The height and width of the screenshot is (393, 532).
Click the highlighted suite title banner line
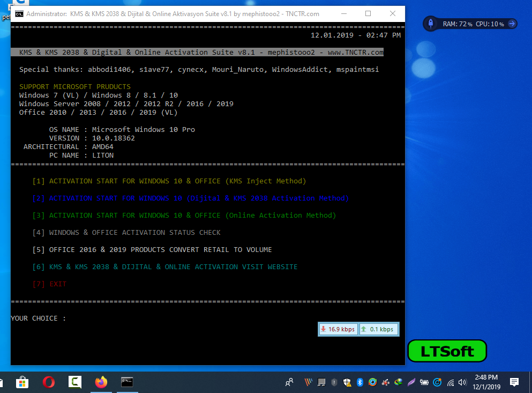(197, 53)
